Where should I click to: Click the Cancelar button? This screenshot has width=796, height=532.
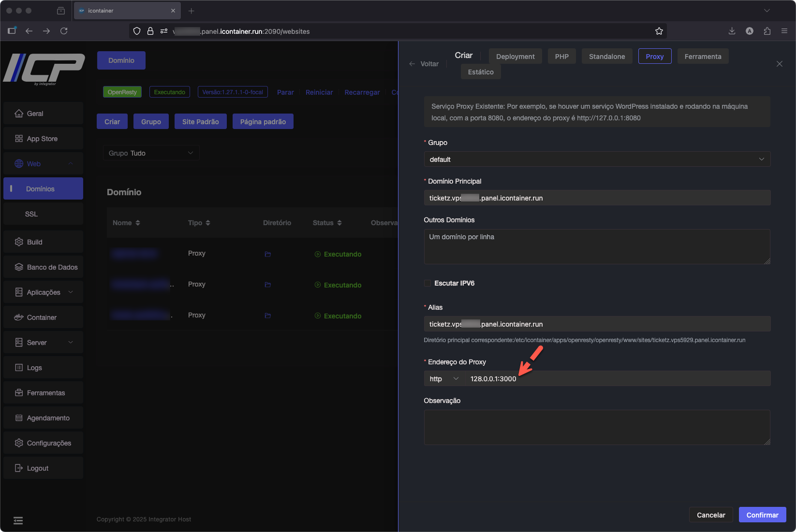coord(710,515)
